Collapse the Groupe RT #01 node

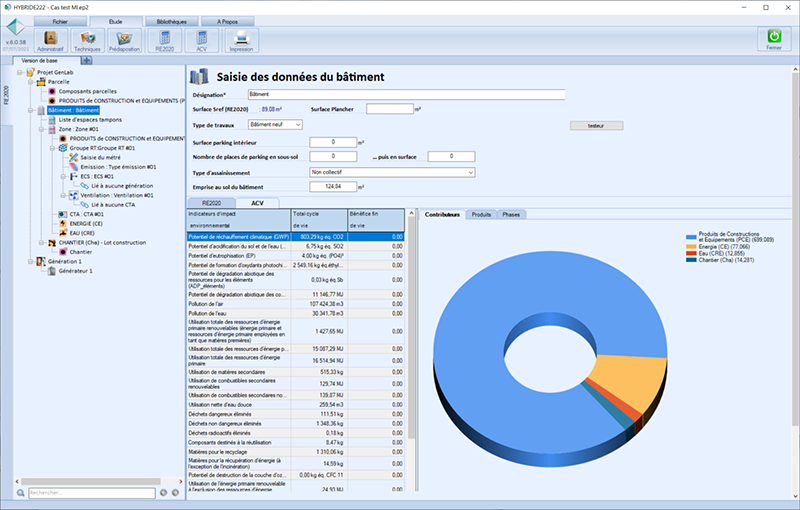tap(52, 148)
